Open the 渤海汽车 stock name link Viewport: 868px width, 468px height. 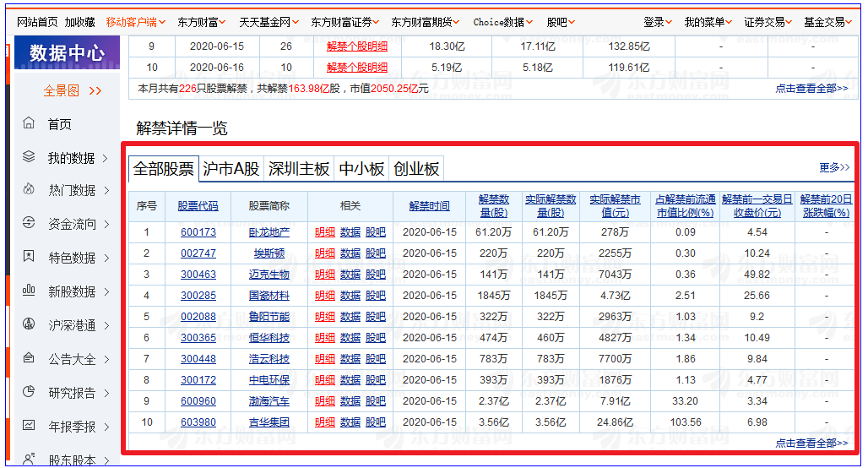click(269, 401)
